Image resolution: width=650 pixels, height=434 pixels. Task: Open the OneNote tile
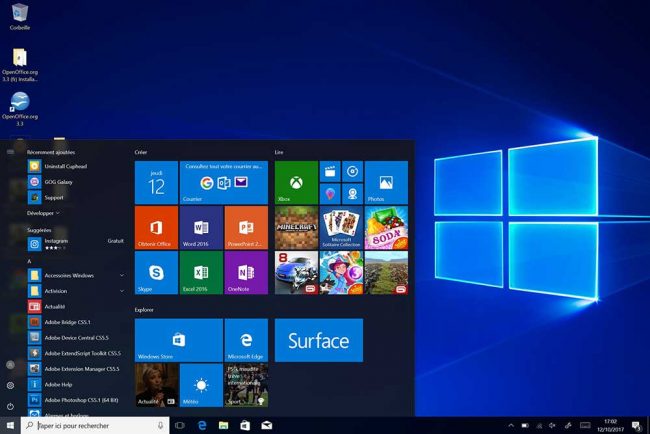(x=246, y=273)
